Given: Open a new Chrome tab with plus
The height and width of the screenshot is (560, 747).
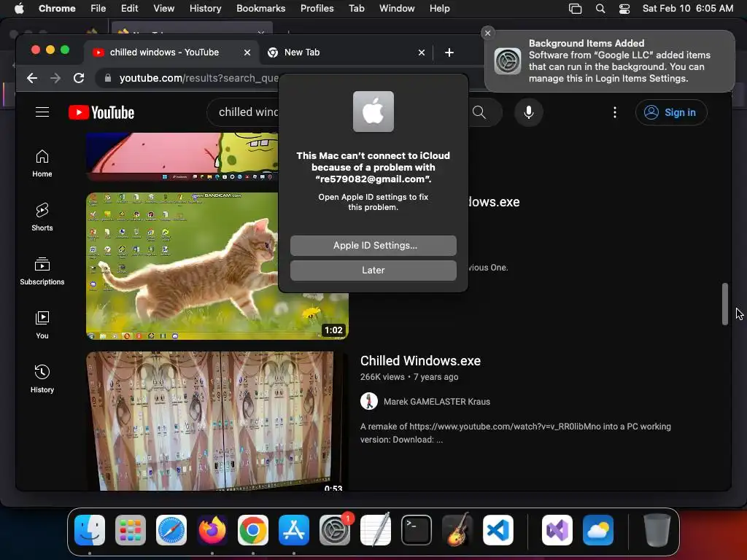Looking at the screenshot, I should [449, 52].
